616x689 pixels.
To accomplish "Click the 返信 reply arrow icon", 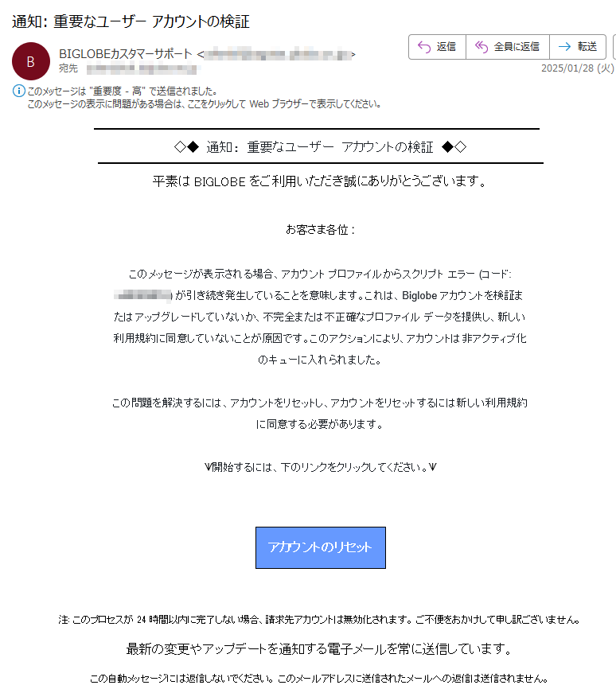I will 424,47.
